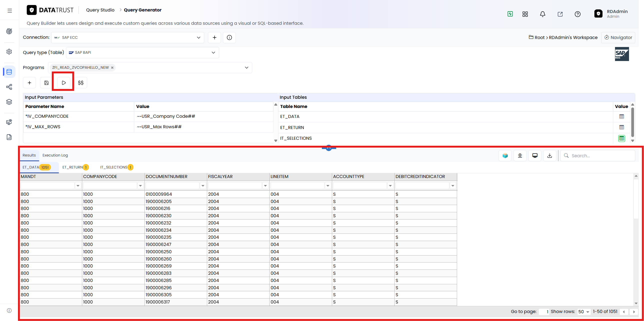Expand the Query type SAP BAPI dropdown

point(142,52)
